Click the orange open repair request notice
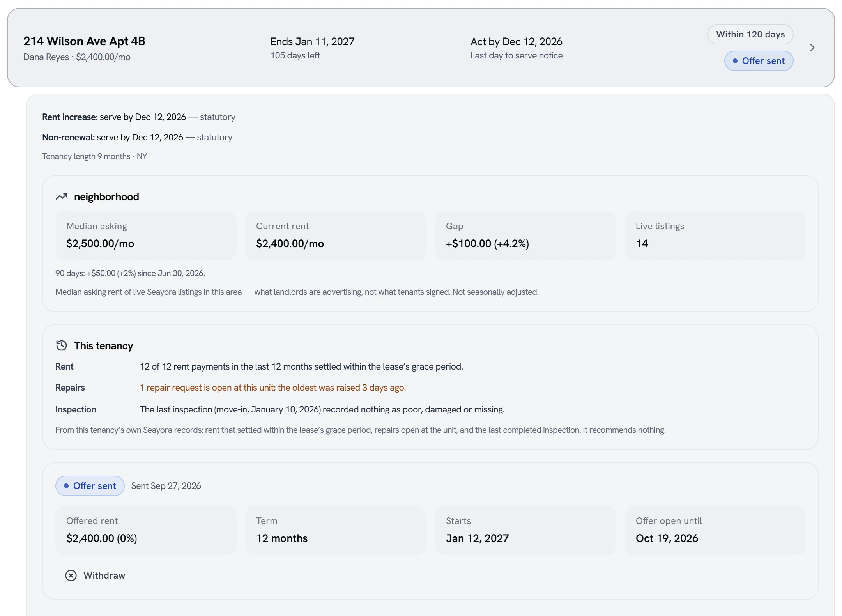This screenshot has width=842, height=616. [273, 388]
